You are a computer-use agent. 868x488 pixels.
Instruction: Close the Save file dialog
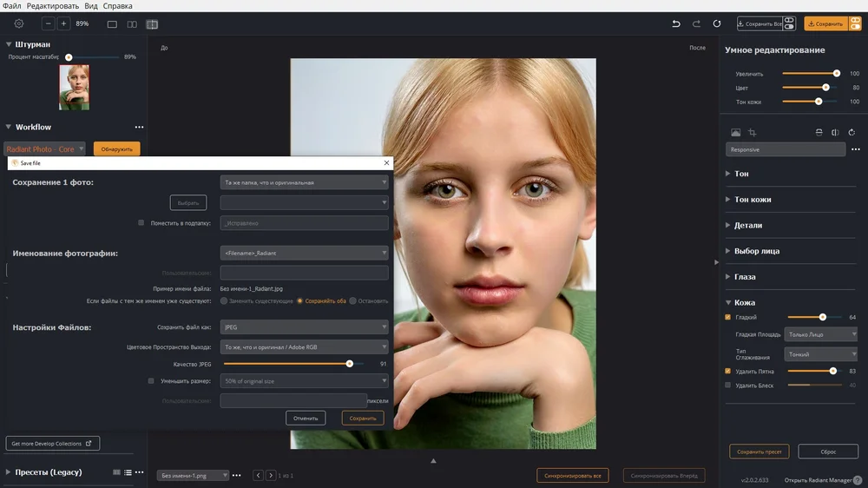pos(386,163)
